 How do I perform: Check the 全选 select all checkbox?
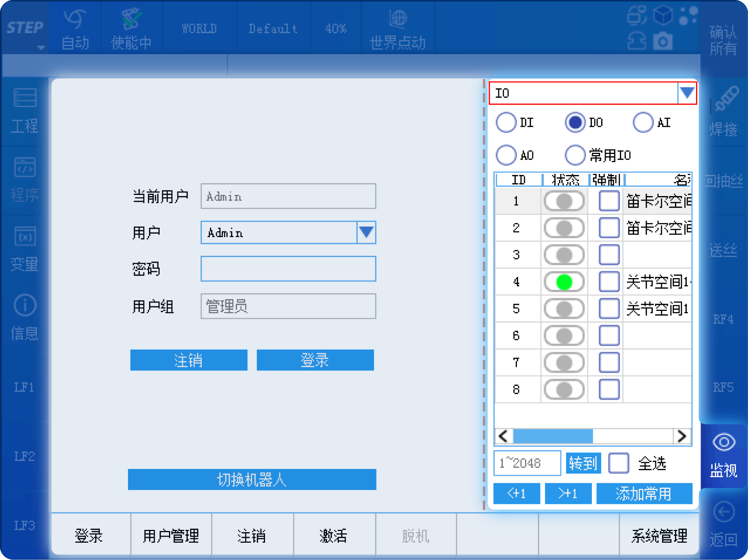pos(619,463)
